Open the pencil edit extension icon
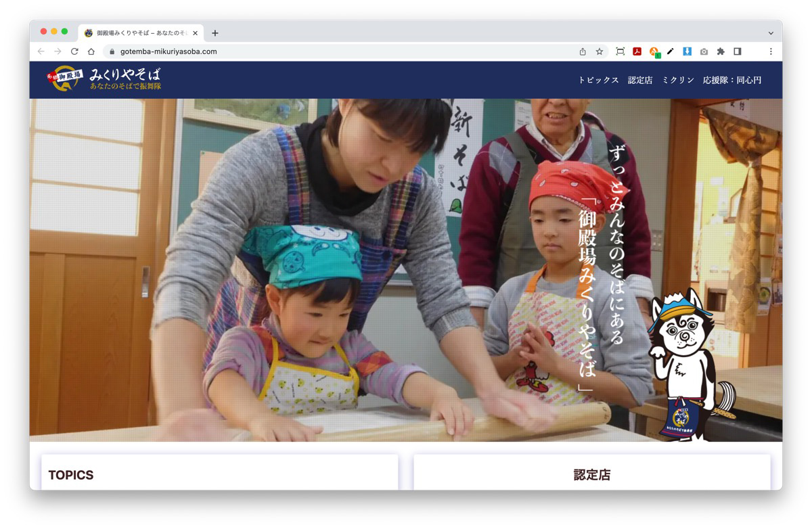Image resolution: width=812 pixels, height=529 pixels. coord(671,51)
